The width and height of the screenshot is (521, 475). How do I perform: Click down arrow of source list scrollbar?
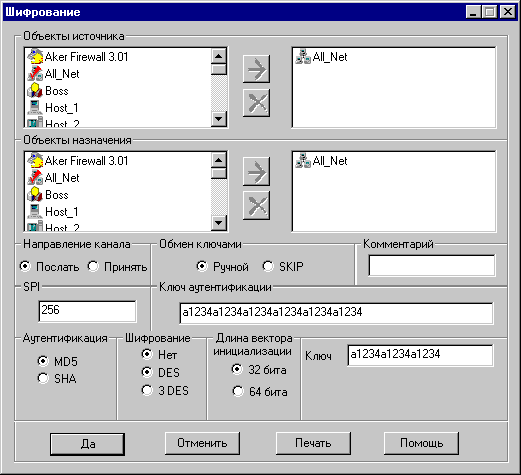(x=219, y=119)
